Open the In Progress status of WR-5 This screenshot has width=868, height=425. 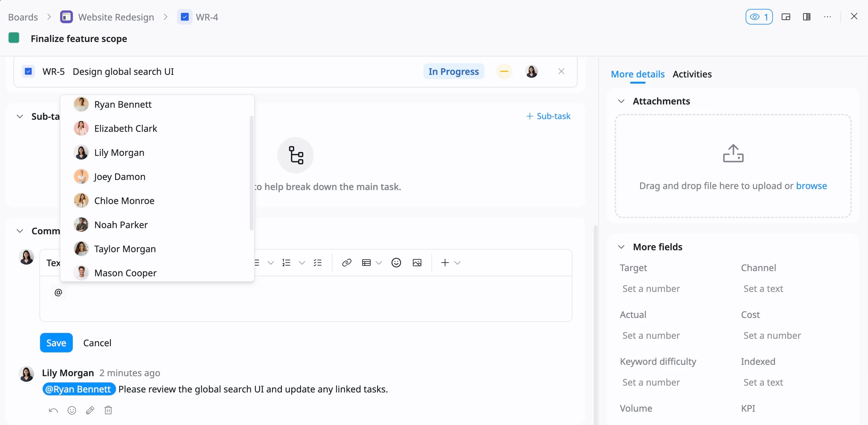(x=454, y=72)
